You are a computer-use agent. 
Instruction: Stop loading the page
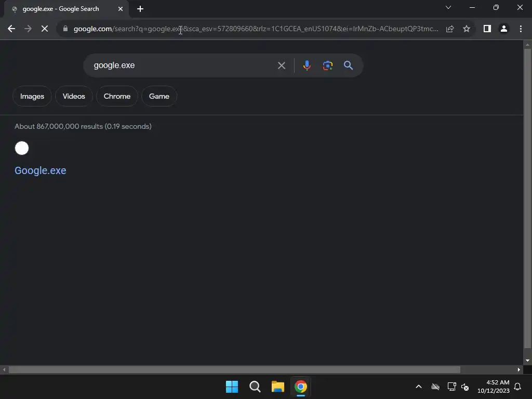pos(45,29)
